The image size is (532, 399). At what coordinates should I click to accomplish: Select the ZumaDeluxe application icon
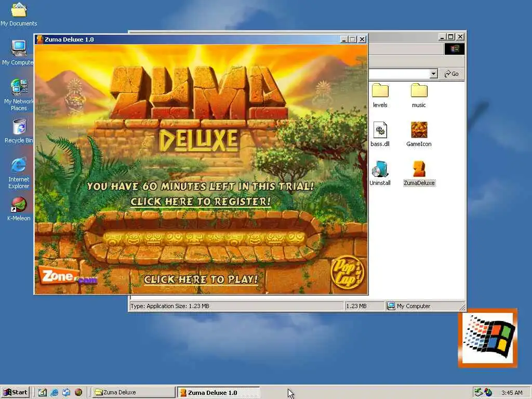419,174
